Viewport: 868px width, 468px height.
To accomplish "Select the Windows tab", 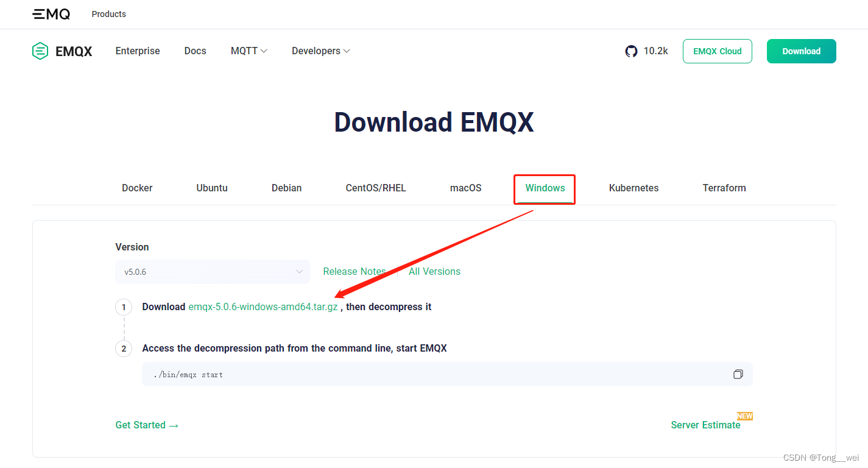I will coord(545,188).
